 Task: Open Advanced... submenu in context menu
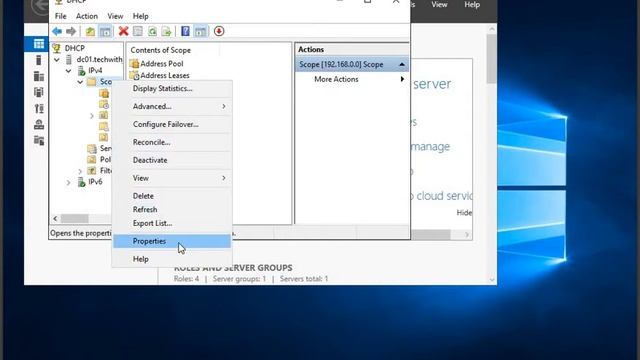click(x=172, y=107)
